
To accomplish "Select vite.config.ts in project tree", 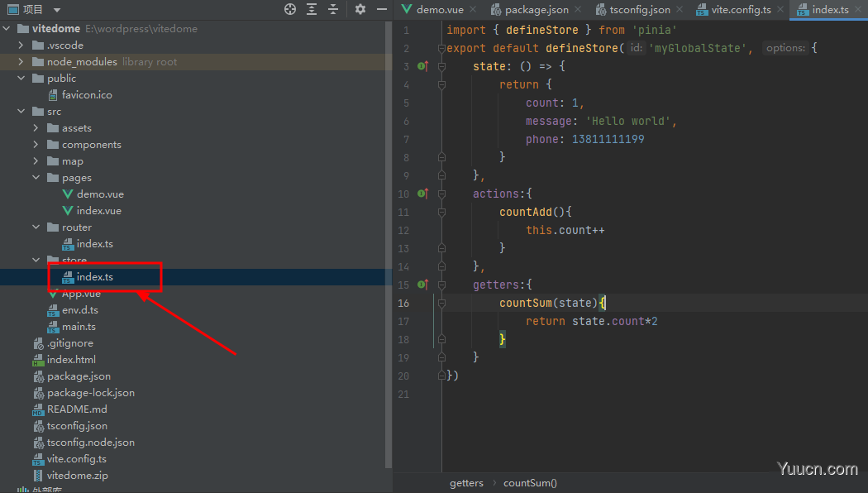I will [x=69, y=458].
